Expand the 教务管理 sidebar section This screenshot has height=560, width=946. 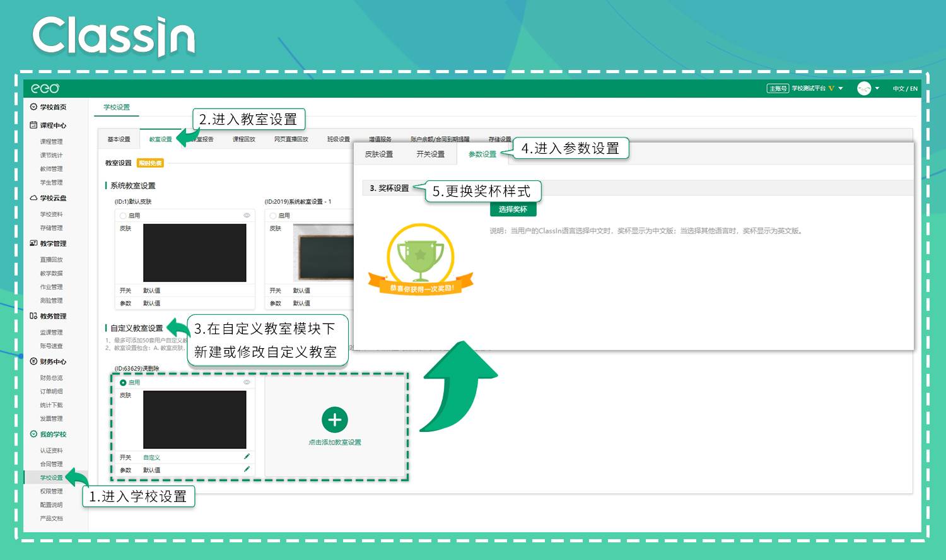coord(53,316)
